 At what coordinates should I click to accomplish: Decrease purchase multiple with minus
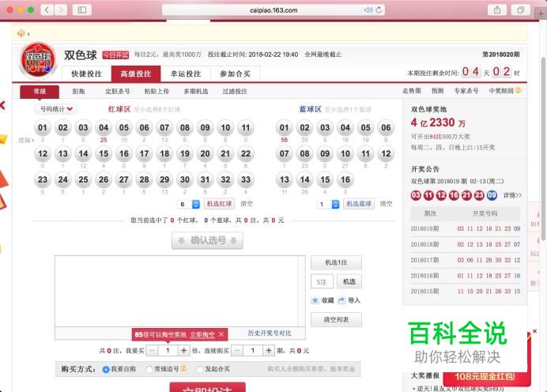(152, 350)
